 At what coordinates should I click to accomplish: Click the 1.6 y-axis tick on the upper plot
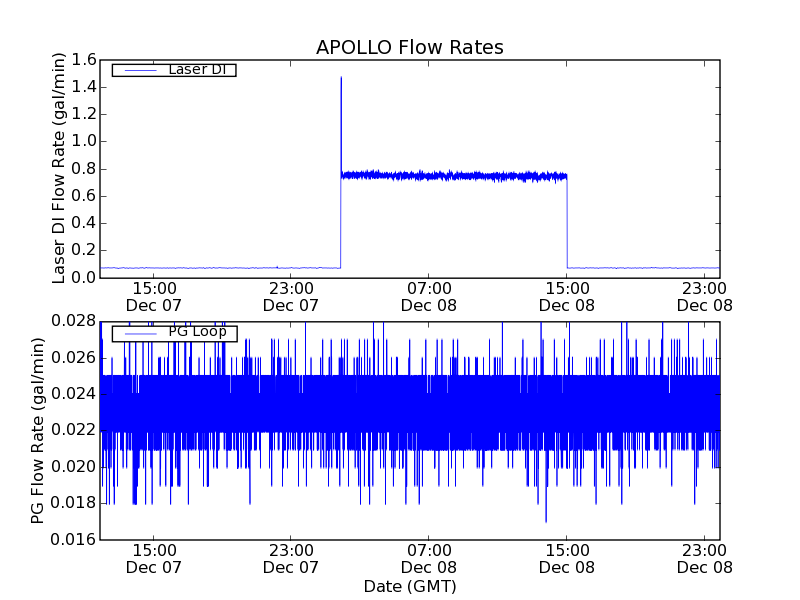(84, 60)
